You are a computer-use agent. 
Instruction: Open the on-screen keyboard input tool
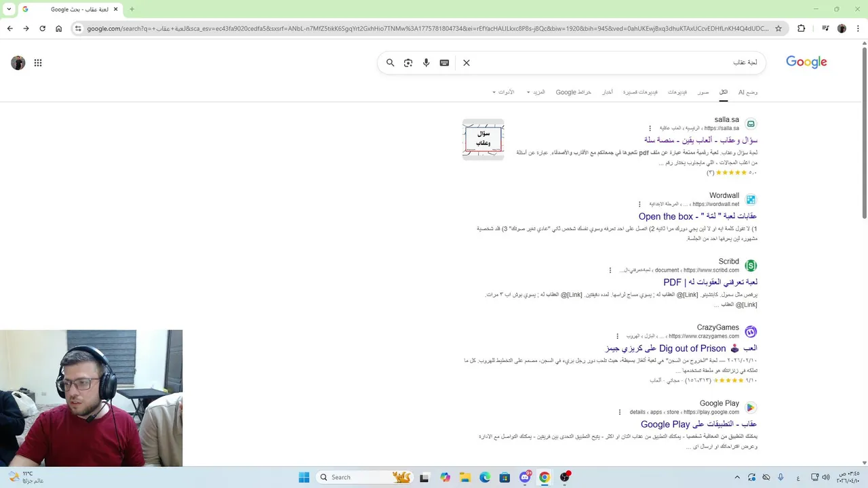(444, 62)
